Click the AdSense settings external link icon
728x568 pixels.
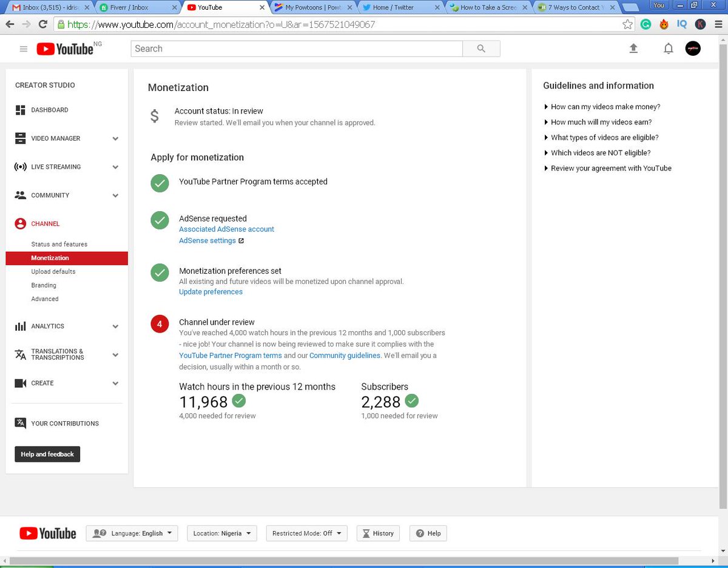coord(241,241)
